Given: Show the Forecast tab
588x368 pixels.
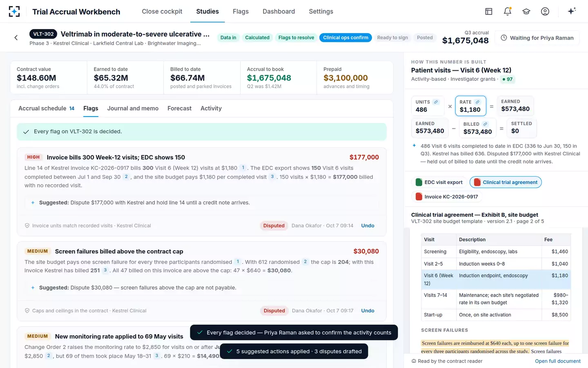Looking at the screenshot, I should (179, 108).
